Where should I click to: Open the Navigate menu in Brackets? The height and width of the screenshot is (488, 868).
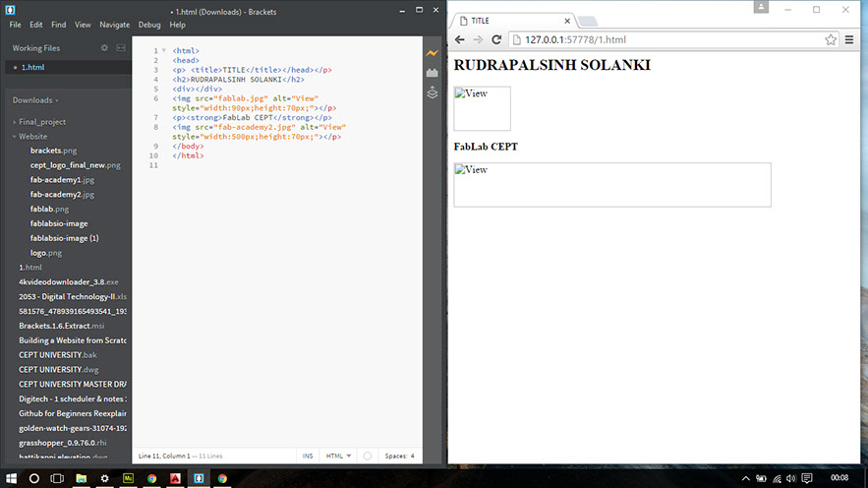[115, 25]
